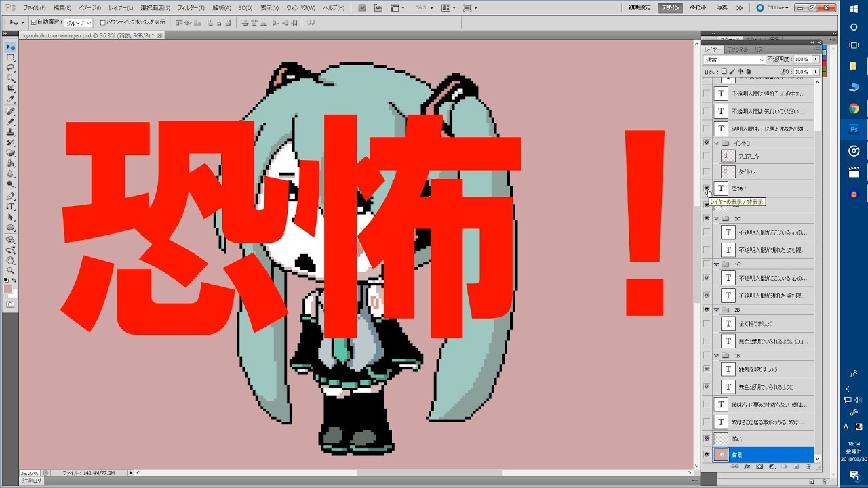
Task: Show the タイトル layer
Action: [x=707, y=172]
